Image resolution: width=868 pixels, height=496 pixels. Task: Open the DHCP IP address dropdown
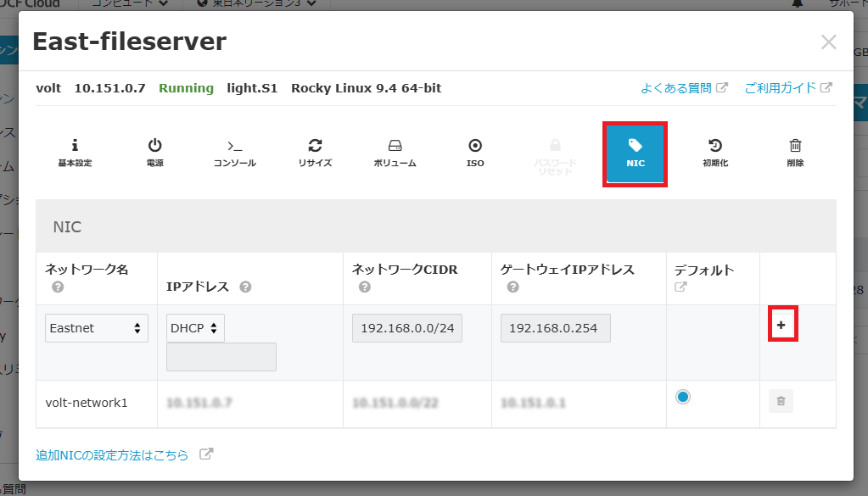(195, 328)
